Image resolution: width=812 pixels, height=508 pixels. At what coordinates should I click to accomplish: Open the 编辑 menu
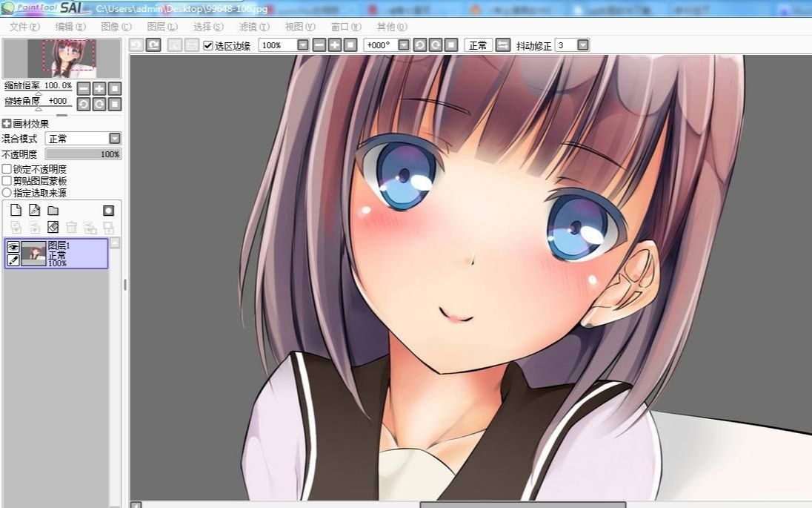[70, 27]
